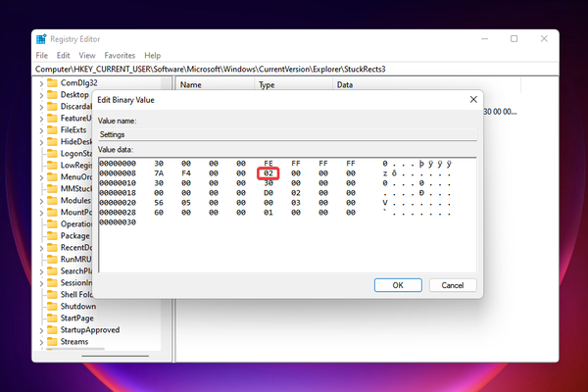This screenshot has height=392, width=588.
Task: Click the RecentDocs folder icon
Action: (x=52, y=248)
